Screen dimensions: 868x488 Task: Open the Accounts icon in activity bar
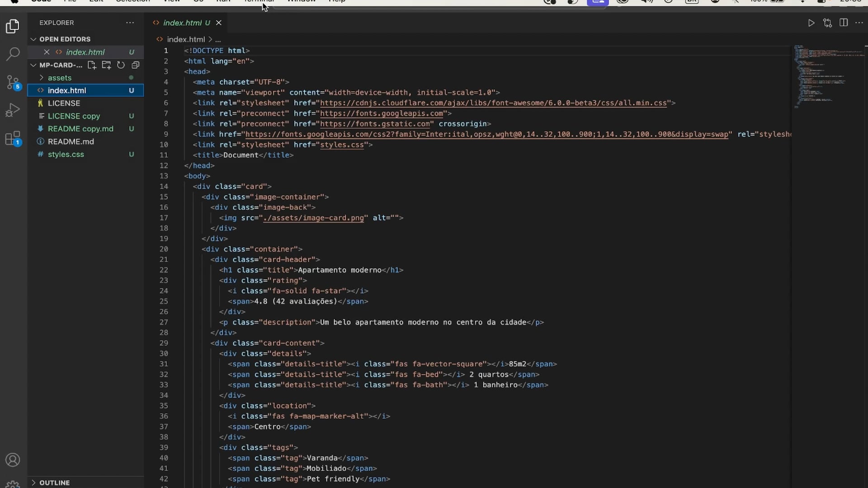point(13,460)
